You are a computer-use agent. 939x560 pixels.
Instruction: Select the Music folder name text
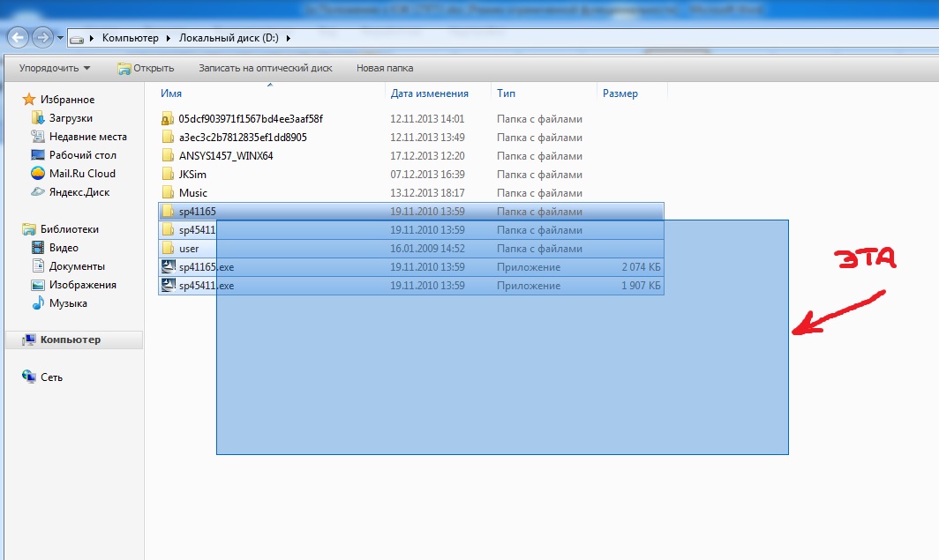192,192
